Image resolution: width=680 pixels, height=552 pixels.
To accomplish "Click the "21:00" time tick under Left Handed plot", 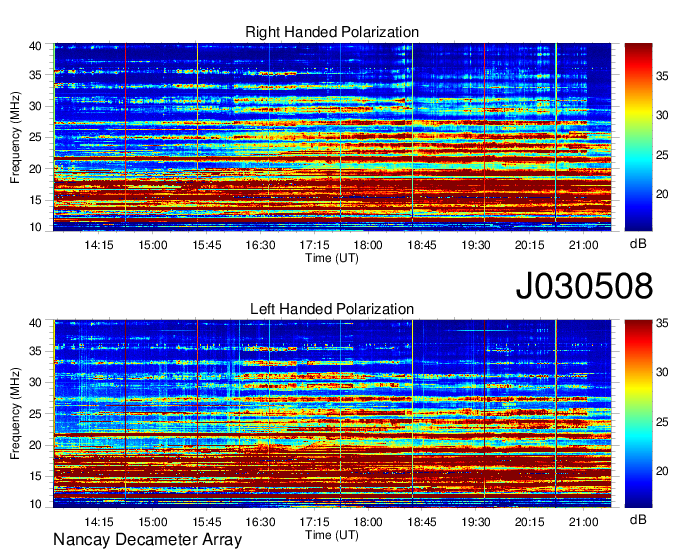I will pos(583,522).
